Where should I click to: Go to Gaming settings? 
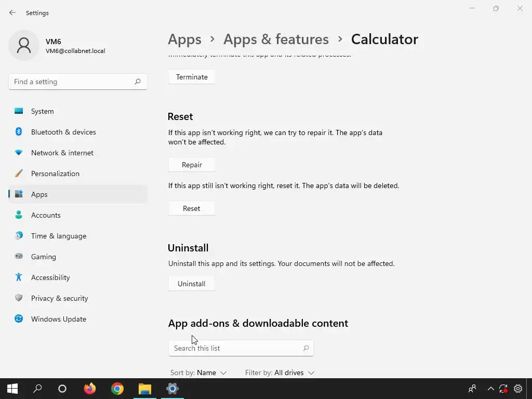coord(78,257)
